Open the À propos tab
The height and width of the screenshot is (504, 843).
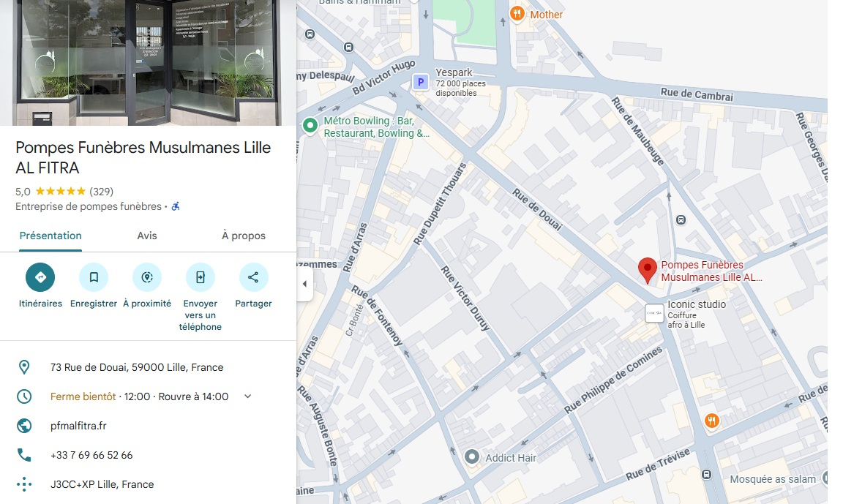[x=244, y=236]
